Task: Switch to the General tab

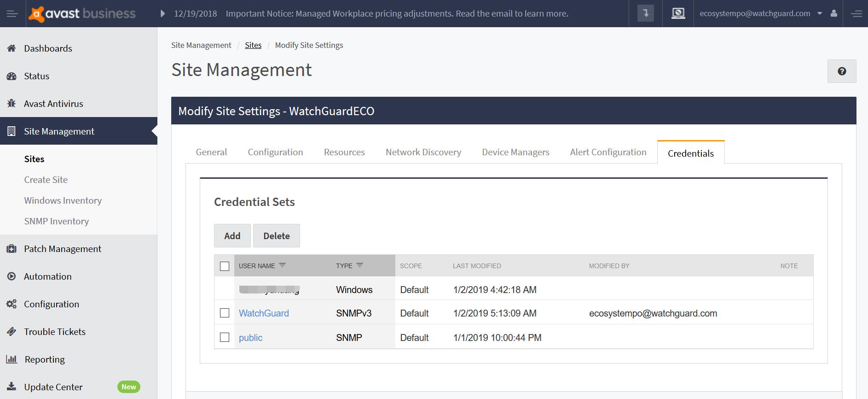Action: click(x=211, y=152)
